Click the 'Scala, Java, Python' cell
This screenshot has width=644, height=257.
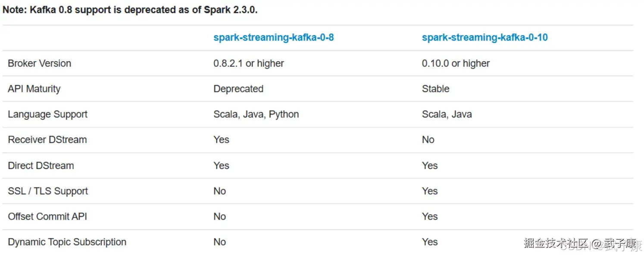click(x=256, y=114)
